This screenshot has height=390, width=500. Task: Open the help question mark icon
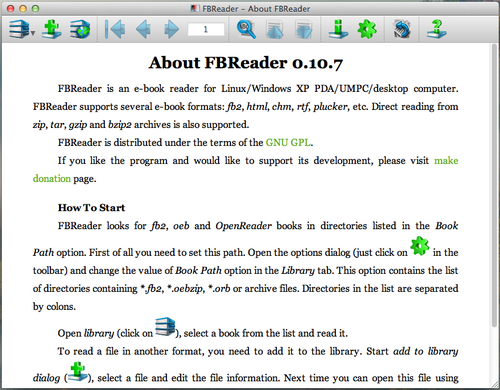436,29
